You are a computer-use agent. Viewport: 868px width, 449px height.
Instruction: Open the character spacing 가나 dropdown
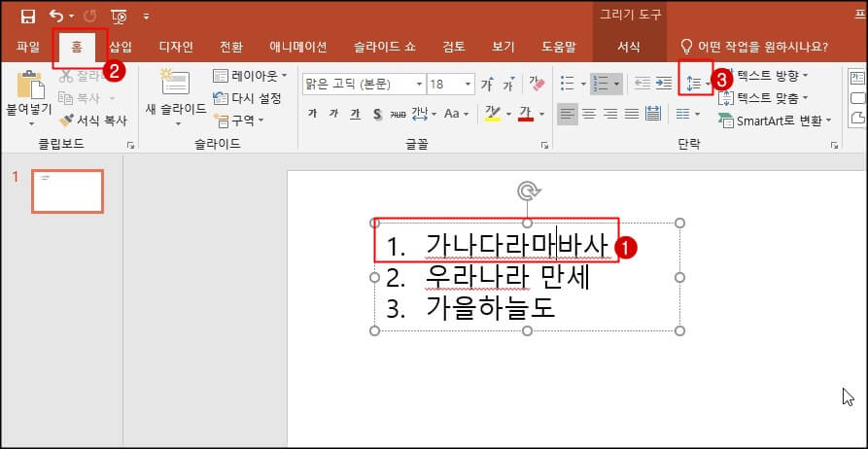pos(424,114)
